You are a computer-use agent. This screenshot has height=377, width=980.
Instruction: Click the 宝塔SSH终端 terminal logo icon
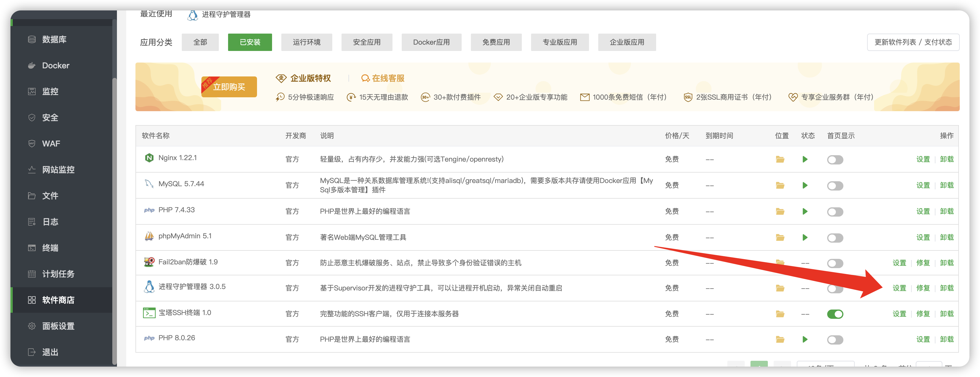pos(149,313)
